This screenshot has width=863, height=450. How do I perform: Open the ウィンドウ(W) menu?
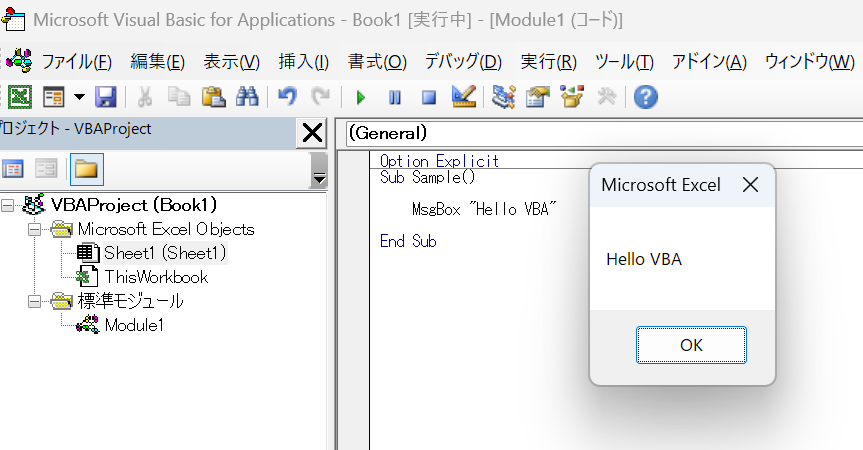tap(810, 62)
